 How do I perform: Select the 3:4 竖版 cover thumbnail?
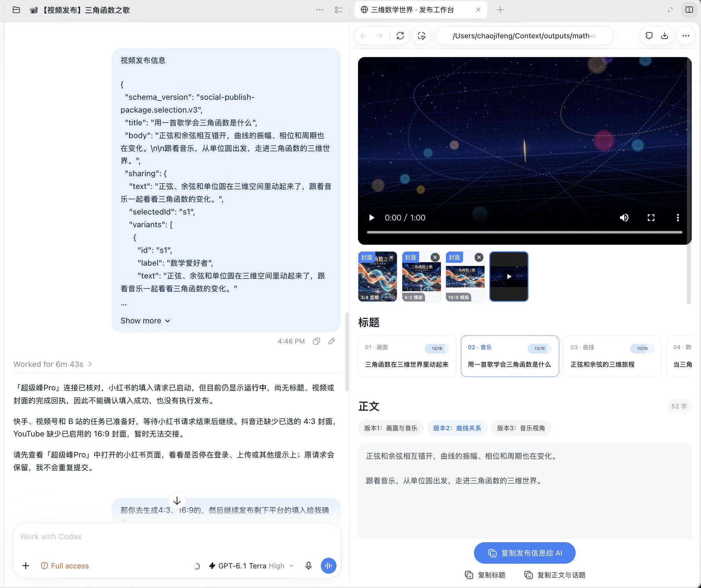tap(378, 277)
